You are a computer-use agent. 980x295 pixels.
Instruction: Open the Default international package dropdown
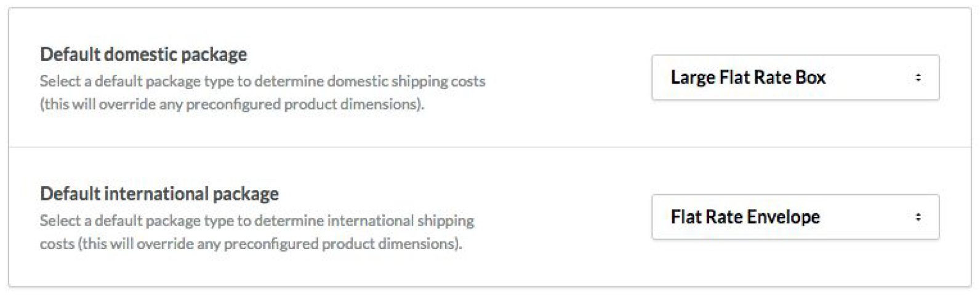795,217
